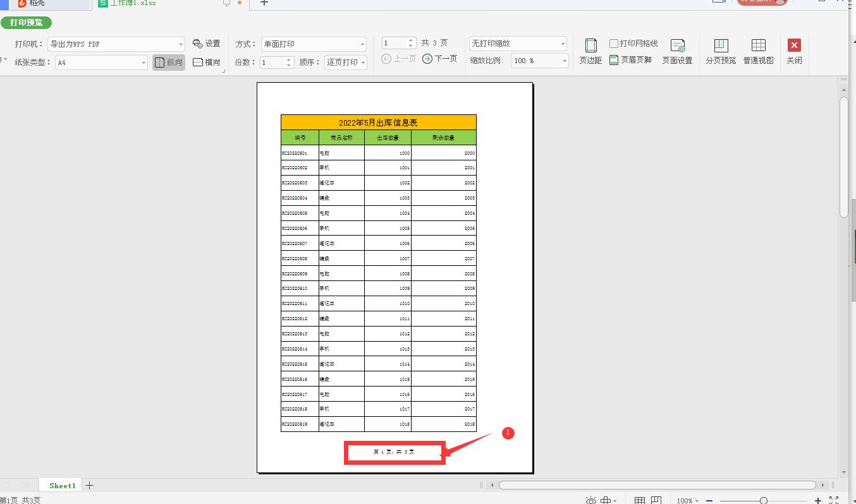Open the 页眉页脚 header/footer settings
This screenshot has height=504, width=856.
pyautogui.click(x=630, y=60)
